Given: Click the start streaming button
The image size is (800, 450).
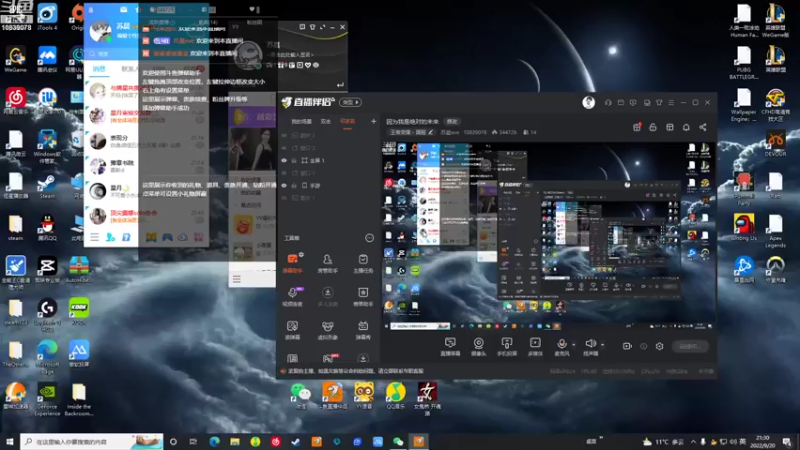Looking at the screenshot, I should (690, 346).
